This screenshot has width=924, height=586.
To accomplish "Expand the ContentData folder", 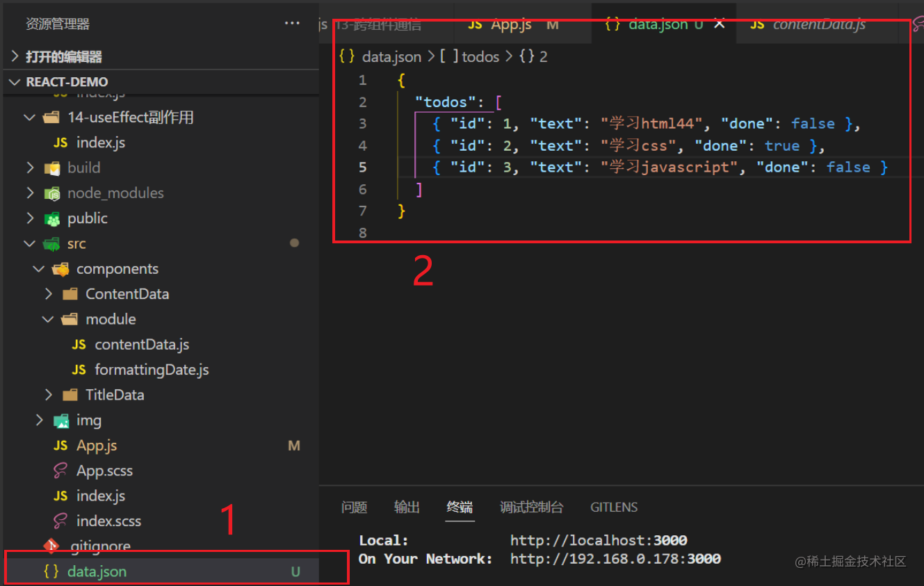I will (x=48, y=294).
